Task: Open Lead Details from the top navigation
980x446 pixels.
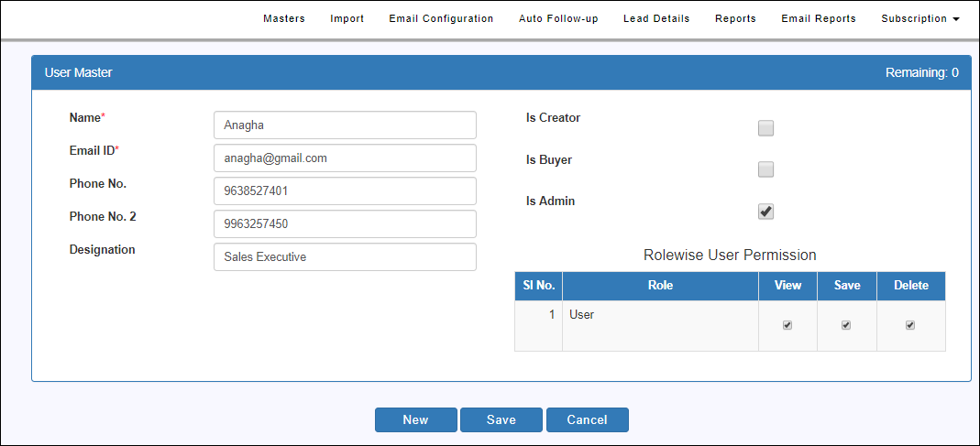Action: (x=656, y=18)
